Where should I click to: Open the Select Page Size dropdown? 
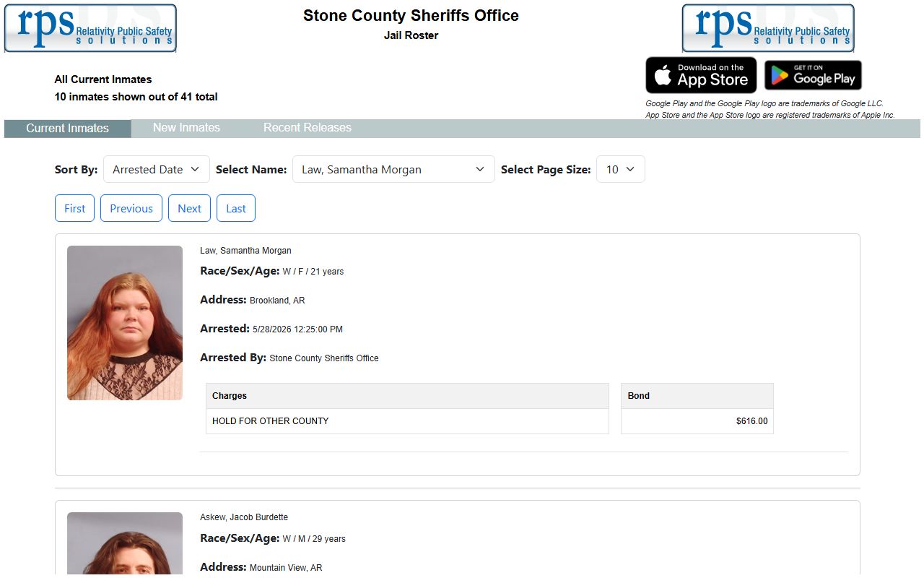[620, 169]
